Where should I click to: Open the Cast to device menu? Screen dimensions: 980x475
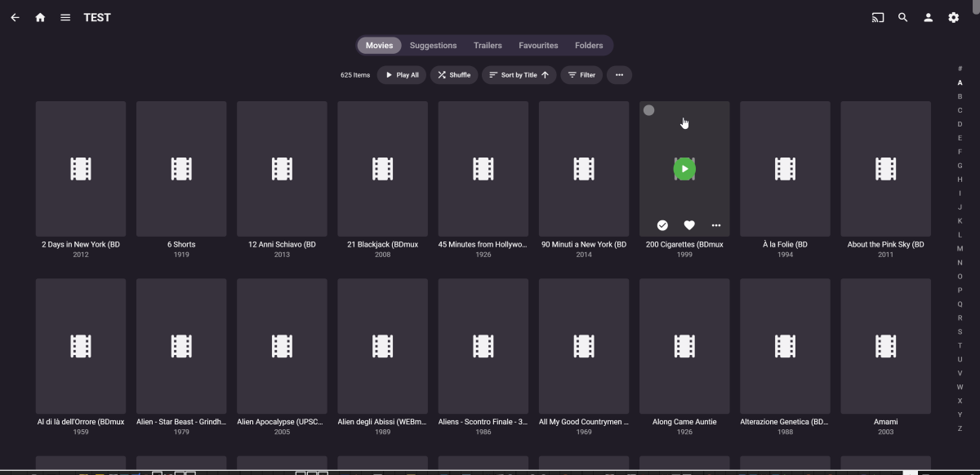(877, 17)
